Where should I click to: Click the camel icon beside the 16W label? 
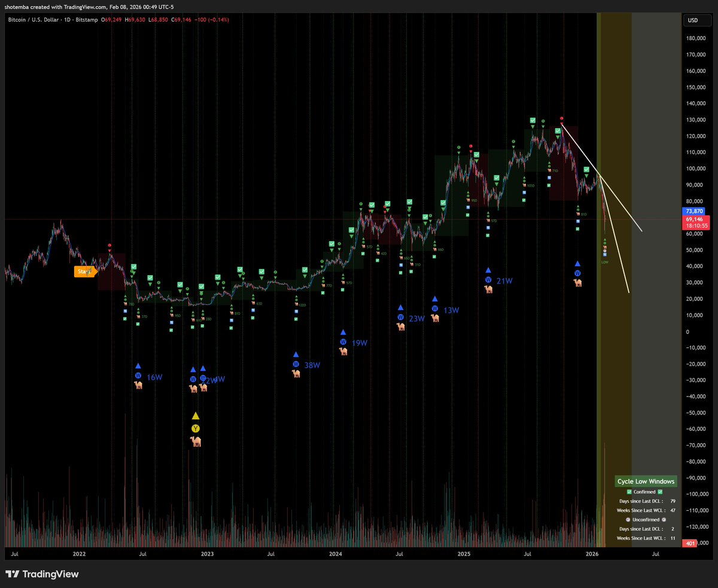[138, 385]
